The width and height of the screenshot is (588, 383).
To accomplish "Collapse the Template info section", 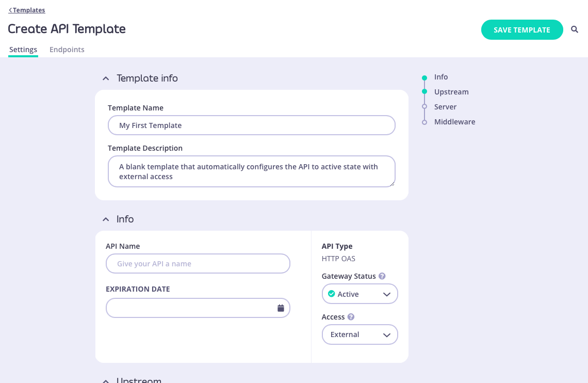I will [x=105, y=78].
